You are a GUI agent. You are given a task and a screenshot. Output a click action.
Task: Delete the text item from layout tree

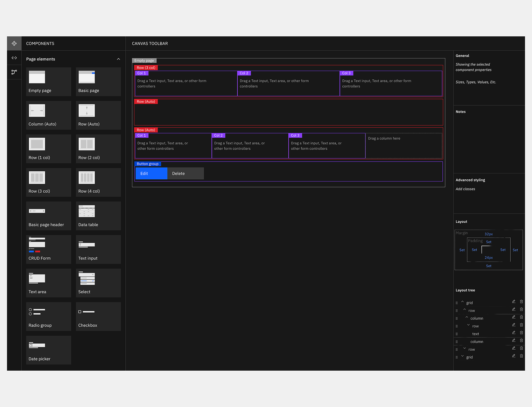coord(521,333)
